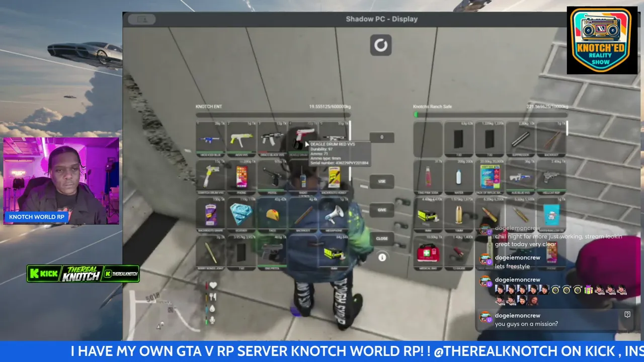This screenshot has height=362, width=644.
Task: Select the Water bottle in the safe
Action: point(458,177)
